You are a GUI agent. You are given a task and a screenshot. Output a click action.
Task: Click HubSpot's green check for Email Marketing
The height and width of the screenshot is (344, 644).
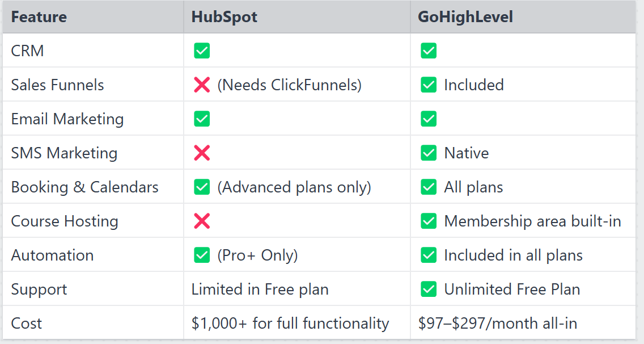pyautogui.click(x=202, y=119)
